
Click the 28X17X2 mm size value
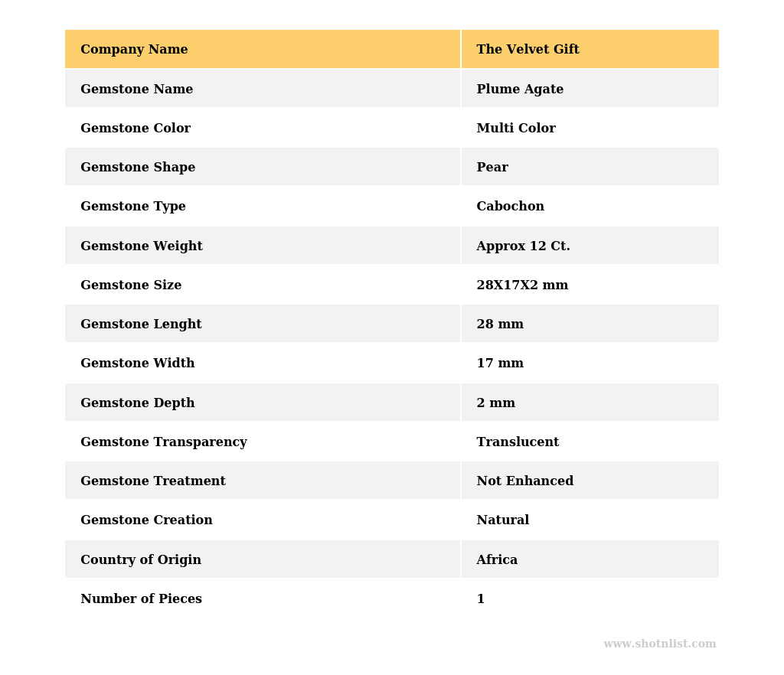point(522,285)
